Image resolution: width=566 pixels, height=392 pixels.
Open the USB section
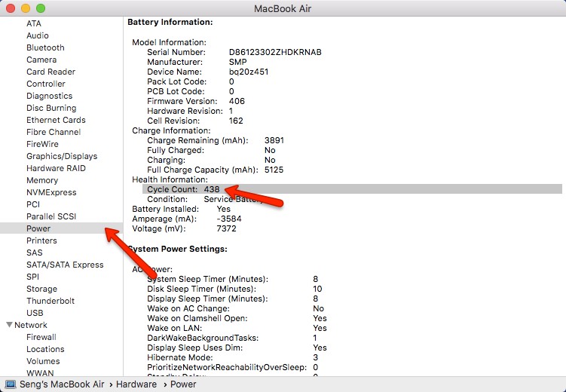pos(35,313)
